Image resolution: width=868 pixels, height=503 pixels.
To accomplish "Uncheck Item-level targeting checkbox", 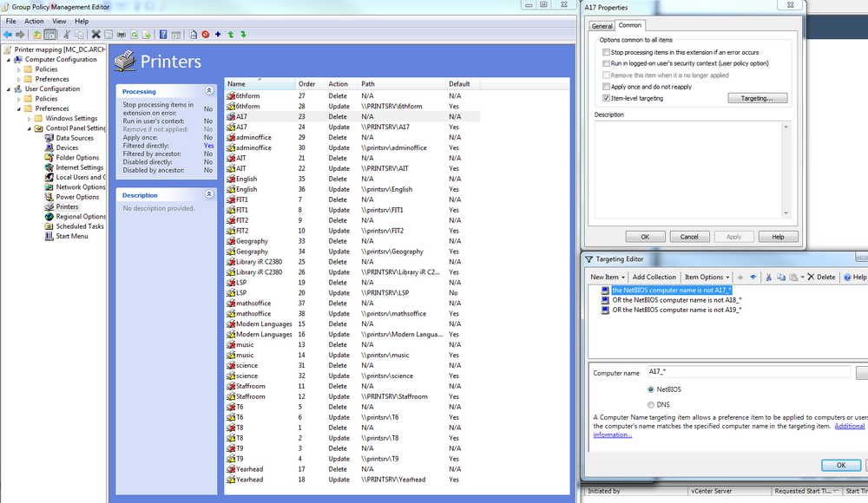I will tap(606, 98).
